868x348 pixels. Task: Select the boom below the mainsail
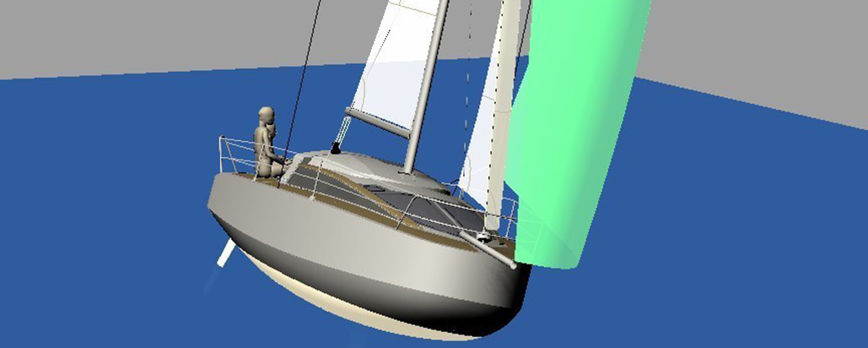coord(377,123)
